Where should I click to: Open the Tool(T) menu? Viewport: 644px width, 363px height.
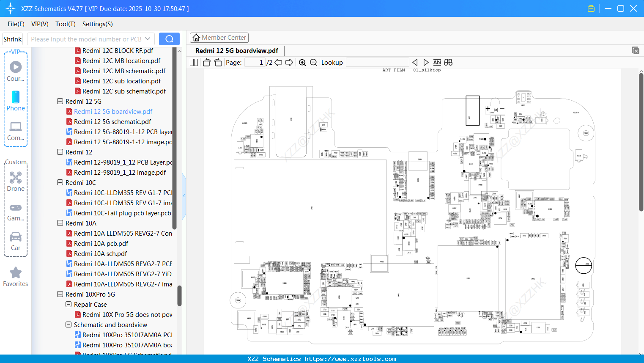(x=65, y=24)
